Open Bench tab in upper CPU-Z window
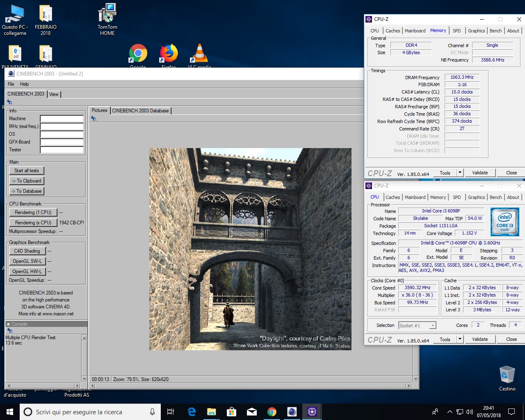Screen dimensions: 525x420 (x=495, y=31)
